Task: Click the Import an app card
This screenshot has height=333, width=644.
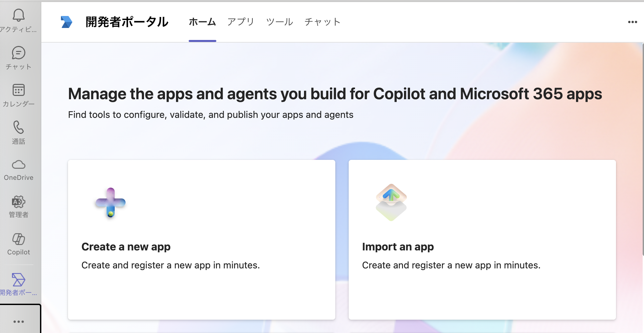Action: tap(482, 240)
